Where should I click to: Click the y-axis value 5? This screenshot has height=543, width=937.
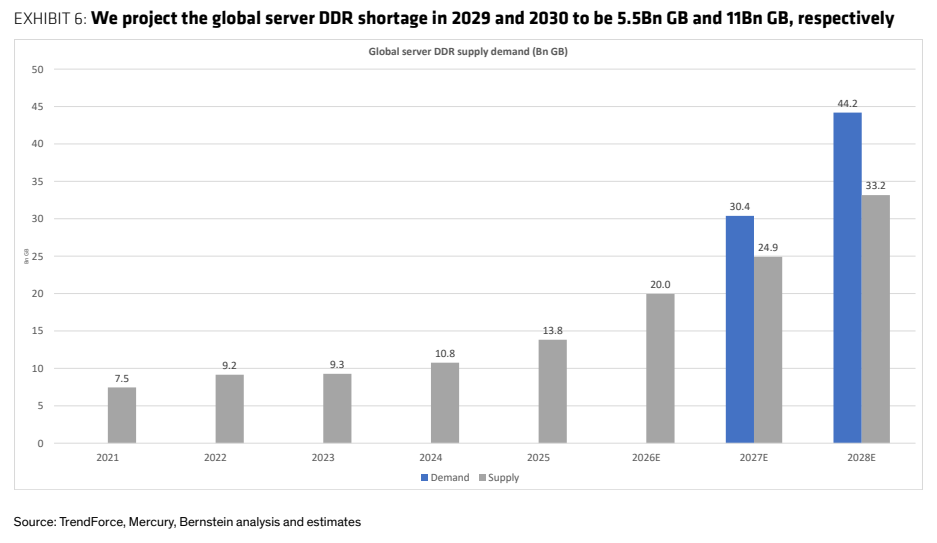tap(41, 406)
